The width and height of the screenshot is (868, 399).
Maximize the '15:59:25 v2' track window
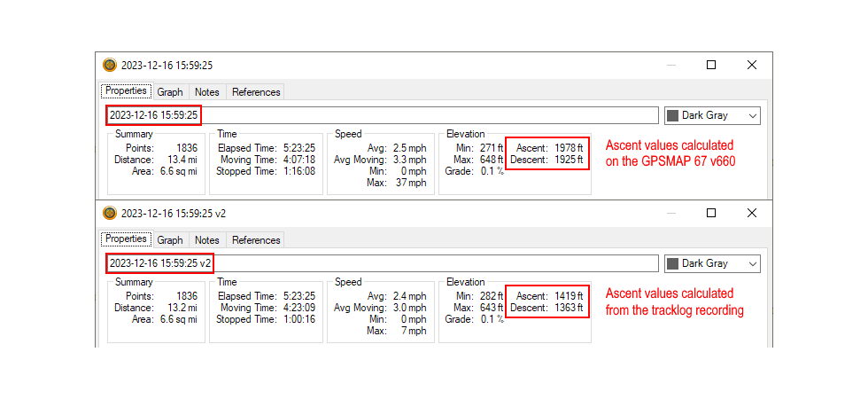point(711,213)
